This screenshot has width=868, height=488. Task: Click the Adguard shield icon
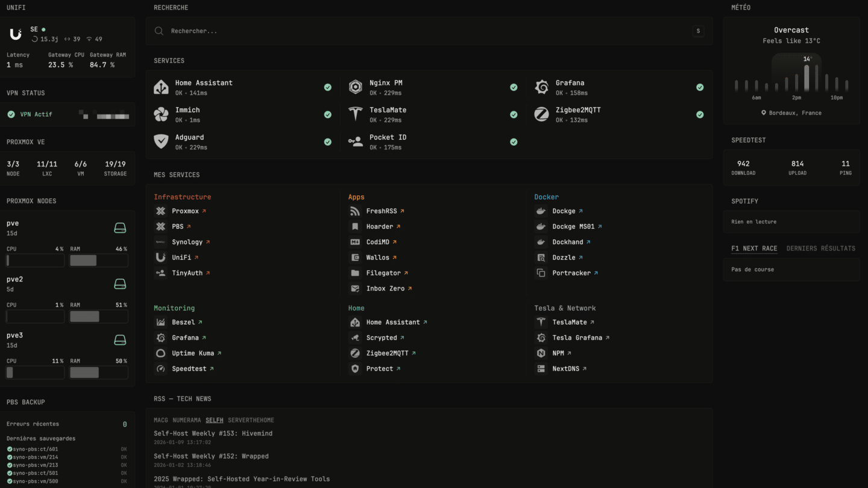[161, 141]
